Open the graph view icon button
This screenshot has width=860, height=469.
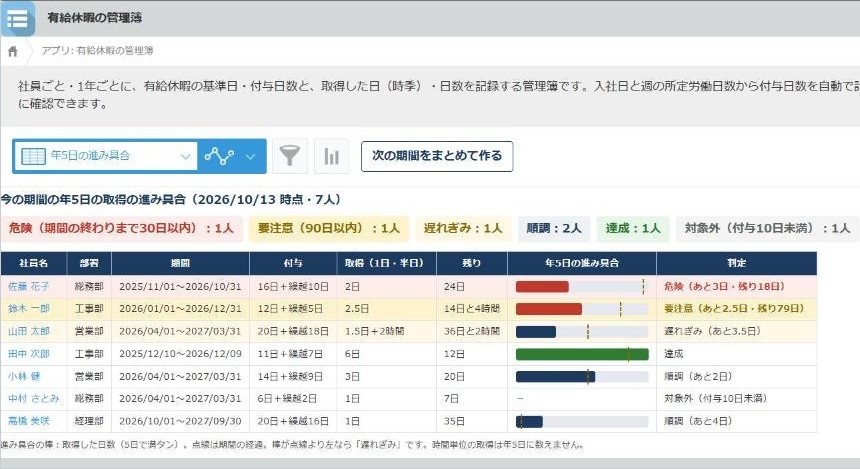click(x=219, y=156)
